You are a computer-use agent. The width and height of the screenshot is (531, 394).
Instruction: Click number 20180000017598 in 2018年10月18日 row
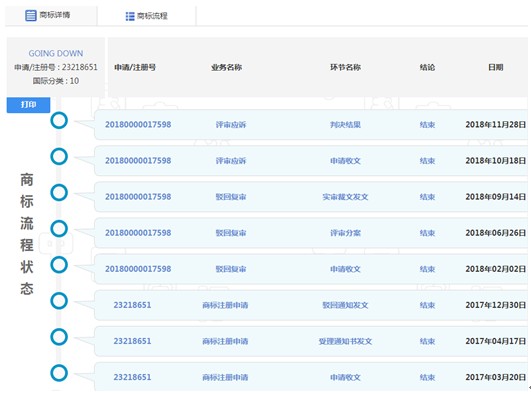pos(138,161)
